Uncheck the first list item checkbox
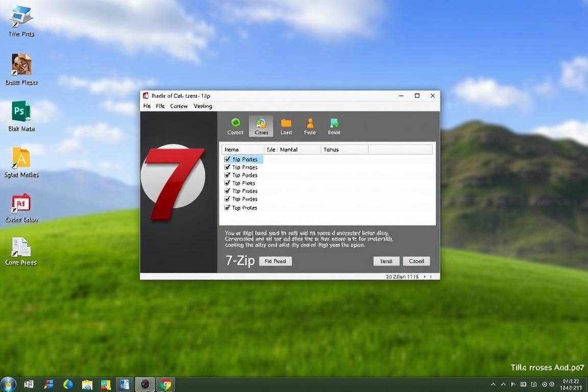588x392 pixels. [x=227, y=159]
